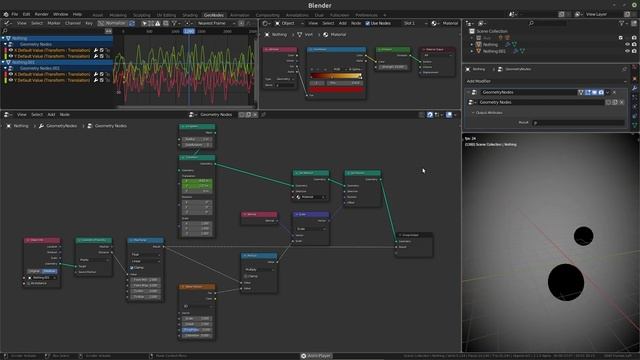Click the auto-normalize refresh icon beside Normalize
The image size is (640, 360).
[132, 23]
